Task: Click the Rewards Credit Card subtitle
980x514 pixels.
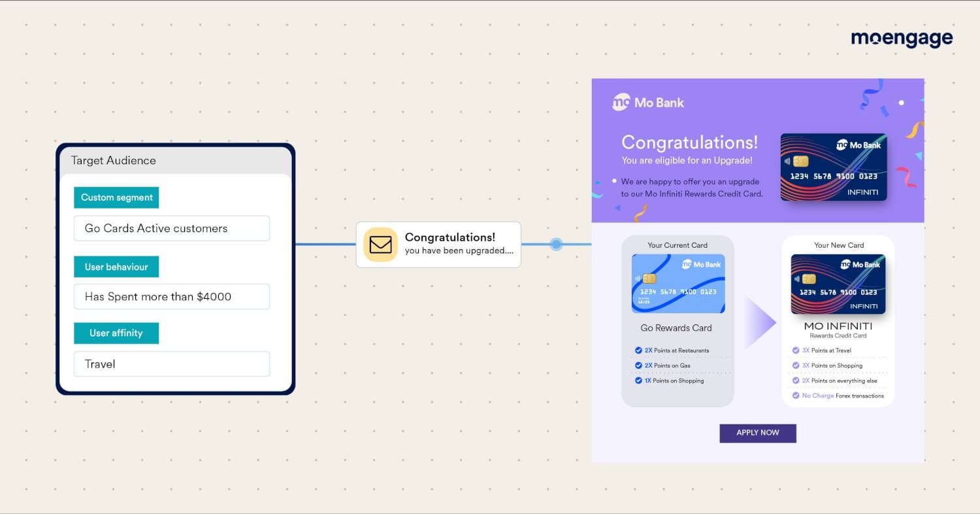Action: [838, 335]
